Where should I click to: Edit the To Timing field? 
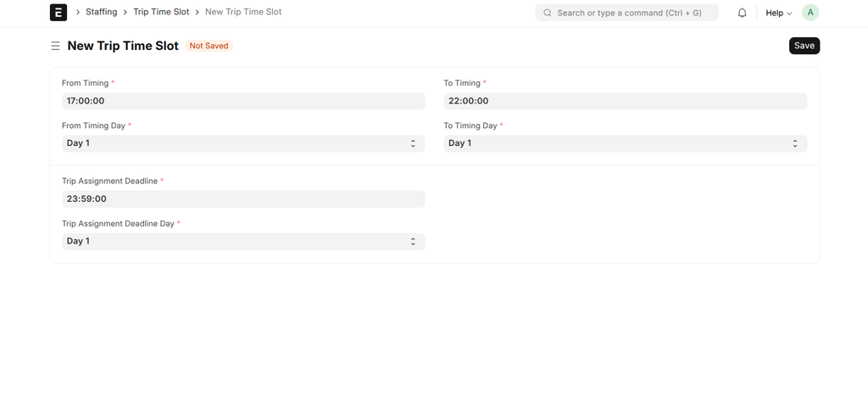point(625,101)
